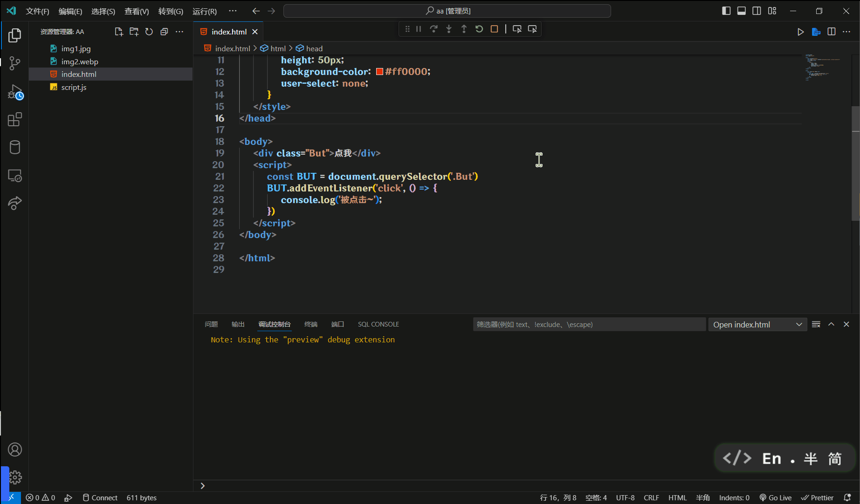The height and width of the screenshot is (504, 860).
Task: Switch to the 终端 panel tab
Action: pyautogui.click(x=311, y=324)
